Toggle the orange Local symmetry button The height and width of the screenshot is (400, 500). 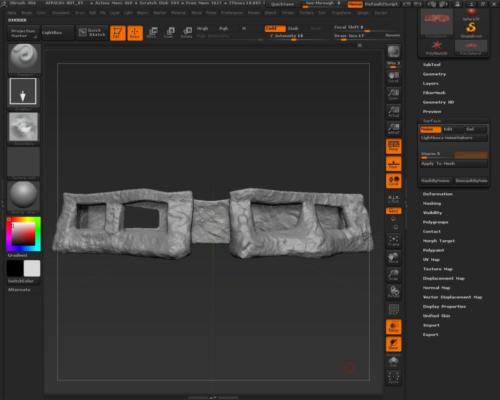tap(394, 181)
